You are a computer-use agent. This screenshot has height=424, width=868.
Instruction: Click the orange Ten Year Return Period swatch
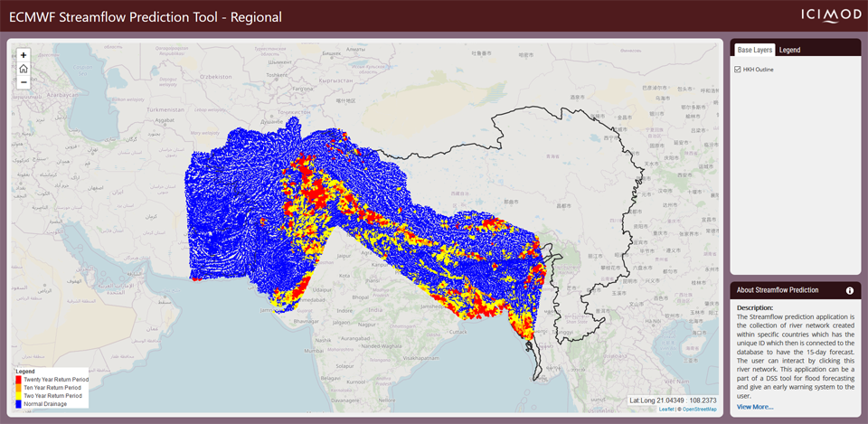[18, 388]
